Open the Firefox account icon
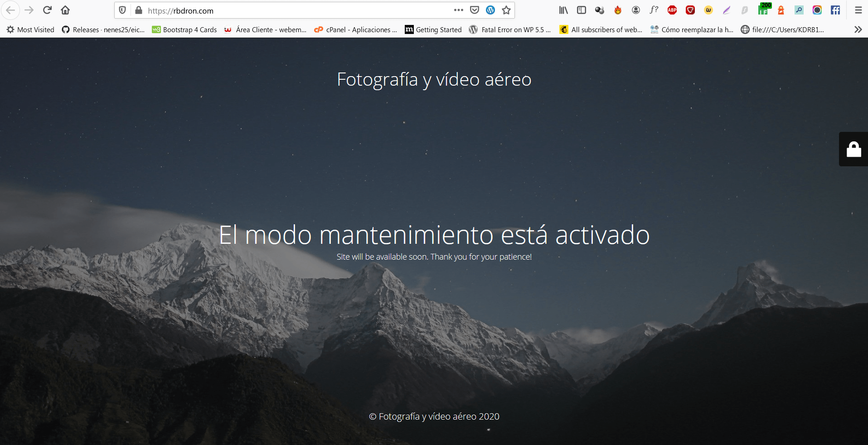Image resolution: width=868 pixels, height=445 pixels. tap(636, 10)
